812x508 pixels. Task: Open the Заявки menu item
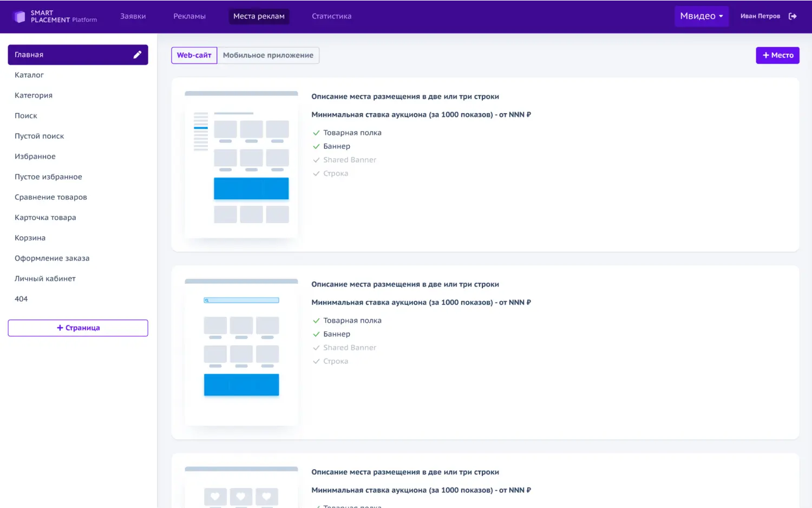133,16
